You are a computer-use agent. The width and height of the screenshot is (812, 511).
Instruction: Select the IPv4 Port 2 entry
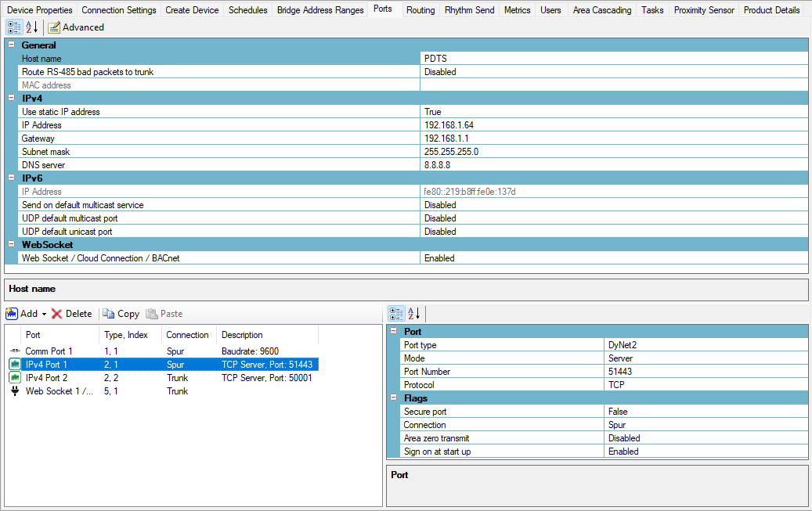pyautogui.click(x=46, y=378)
